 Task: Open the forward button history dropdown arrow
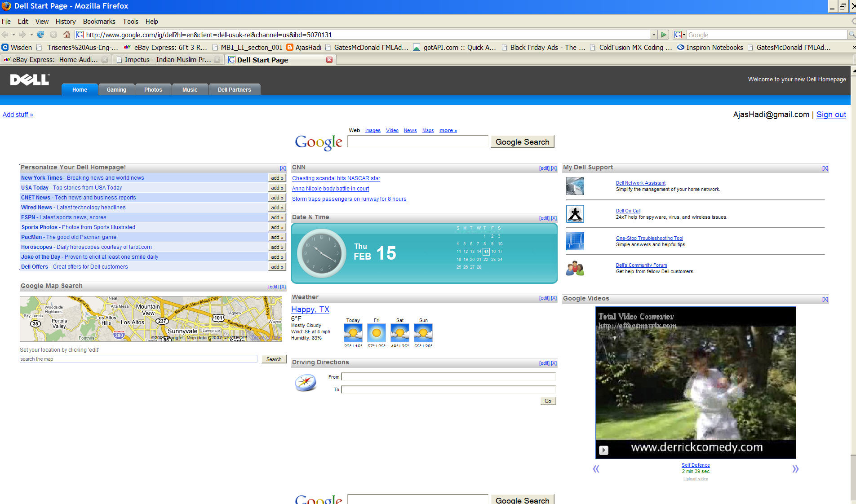pyautogui.click(x=31, y=35)
